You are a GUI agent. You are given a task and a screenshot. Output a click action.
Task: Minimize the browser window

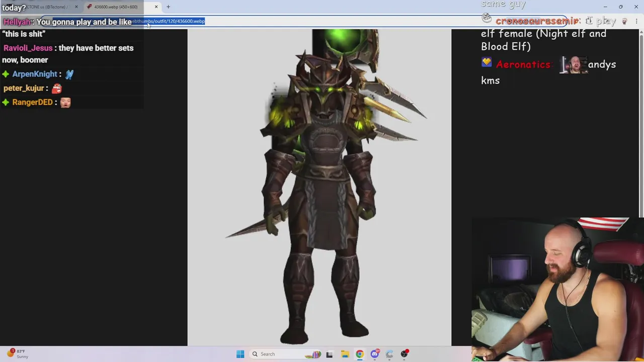pyautogui.click(x=605, y=7)
